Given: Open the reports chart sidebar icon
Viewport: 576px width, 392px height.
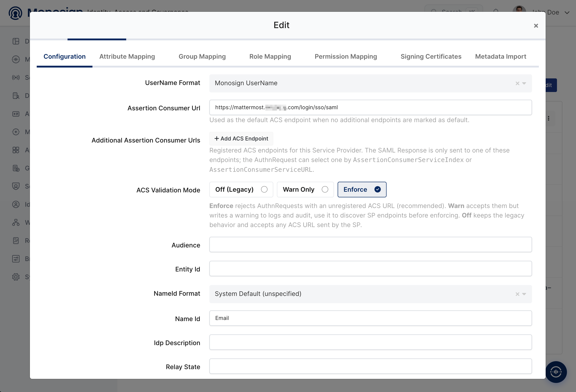Looking at the screenshot, I should pos(16,241).
